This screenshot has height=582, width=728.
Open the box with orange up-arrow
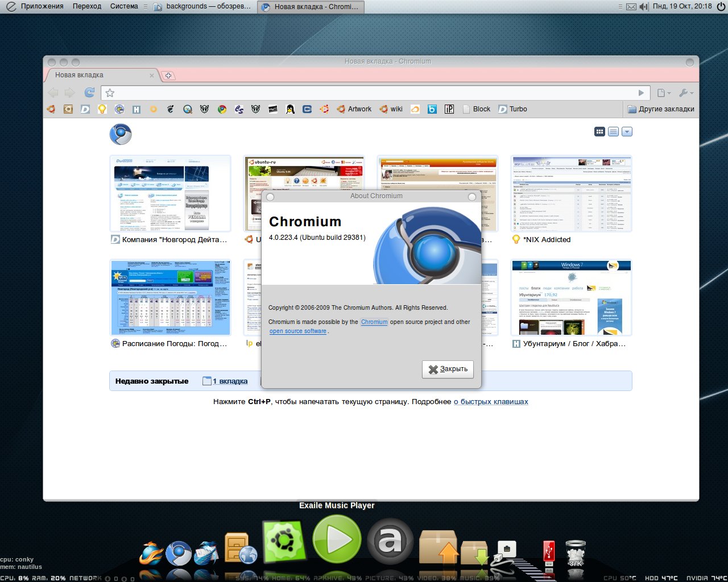click(439, 547)
